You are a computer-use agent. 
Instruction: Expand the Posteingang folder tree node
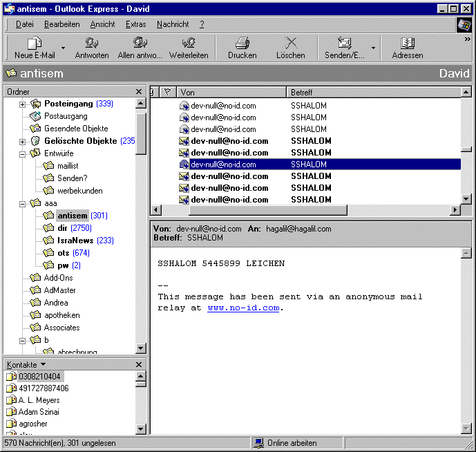click(22, 104)
